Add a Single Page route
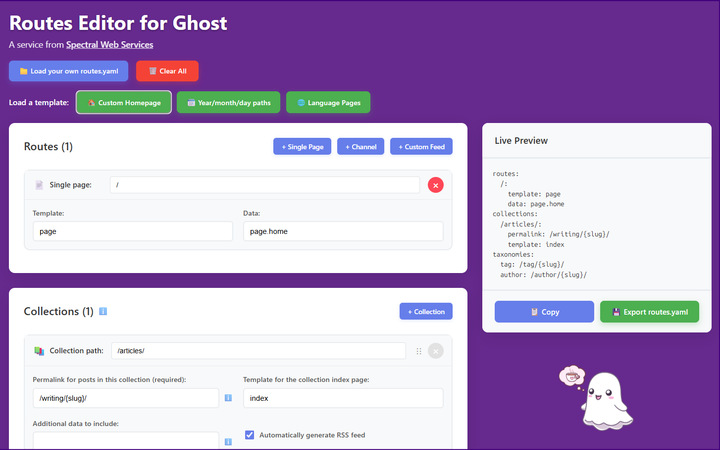Screen dimensions: 720x450 302,146
